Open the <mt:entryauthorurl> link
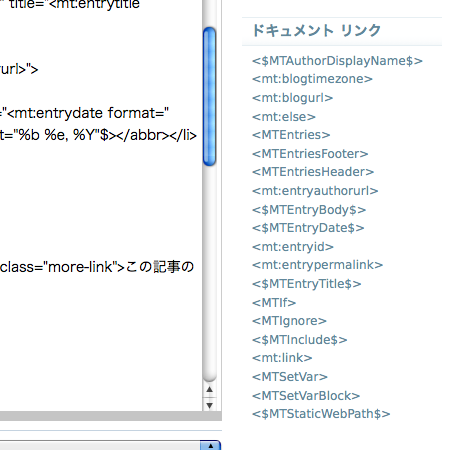 315,191
